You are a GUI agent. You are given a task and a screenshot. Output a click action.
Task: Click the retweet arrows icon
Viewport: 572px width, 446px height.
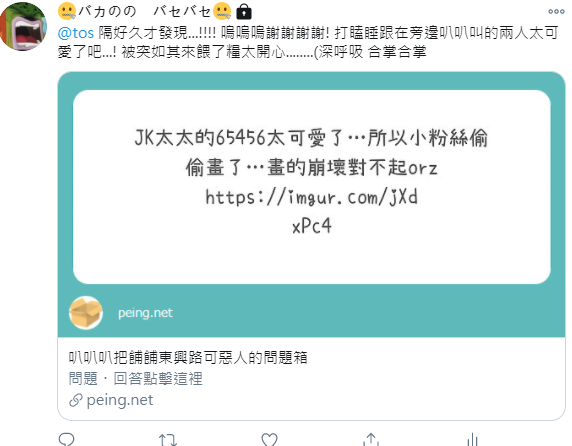pos(168,439)
